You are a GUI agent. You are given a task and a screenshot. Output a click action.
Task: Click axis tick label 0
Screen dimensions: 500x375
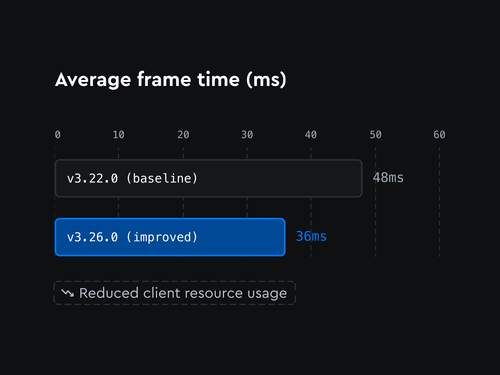coord(58,135)
